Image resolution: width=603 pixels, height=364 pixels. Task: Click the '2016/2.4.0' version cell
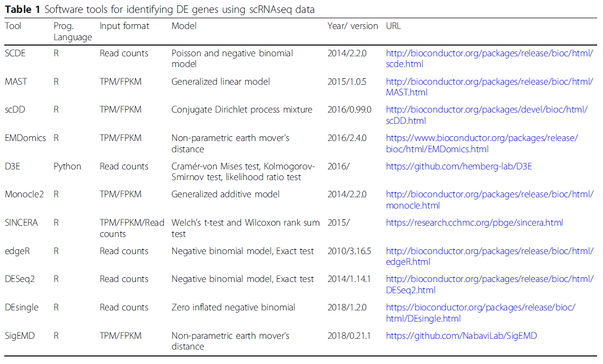coord(347,138)
